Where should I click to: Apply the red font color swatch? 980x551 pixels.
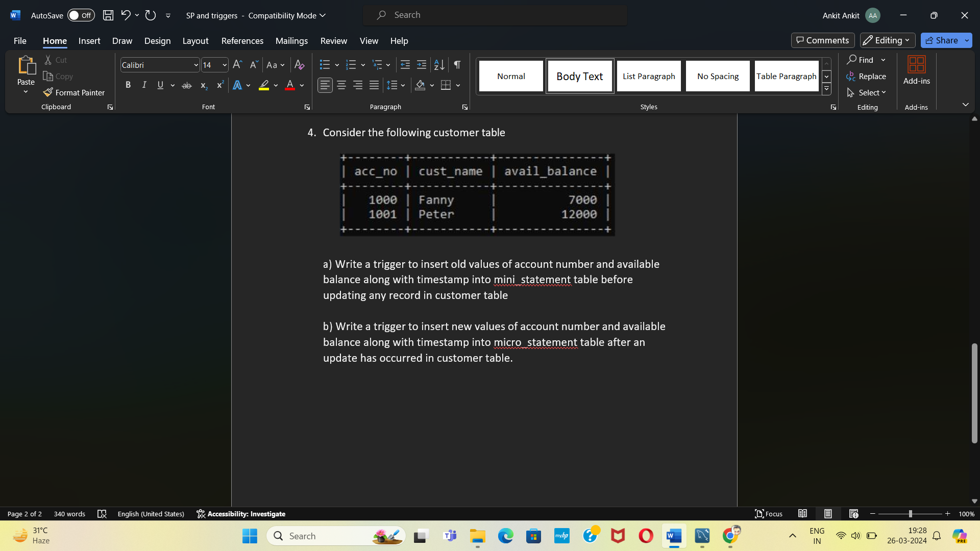pos(290,85)
